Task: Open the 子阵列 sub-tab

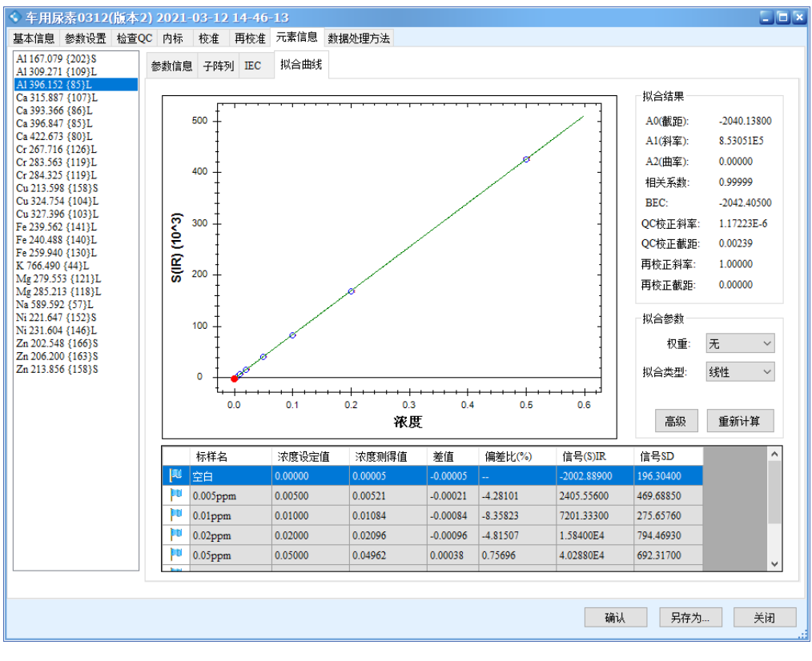Action: [x=219, y=66]
